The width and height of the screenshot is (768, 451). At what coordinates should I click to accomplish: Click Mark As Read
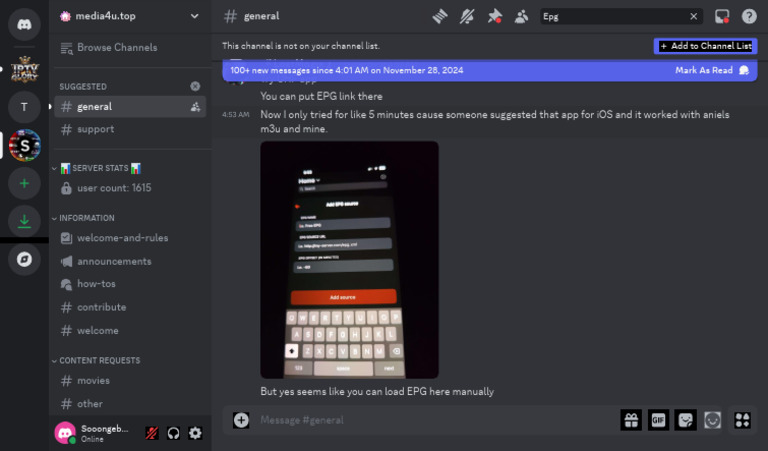click(x=712, y=70)
